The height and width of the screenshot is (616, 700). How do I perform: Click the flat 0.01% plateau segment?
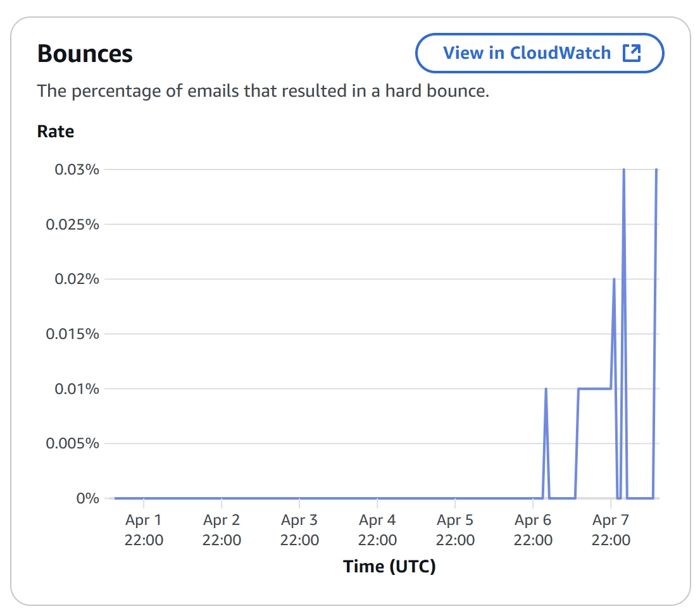(x=595, y=388)
